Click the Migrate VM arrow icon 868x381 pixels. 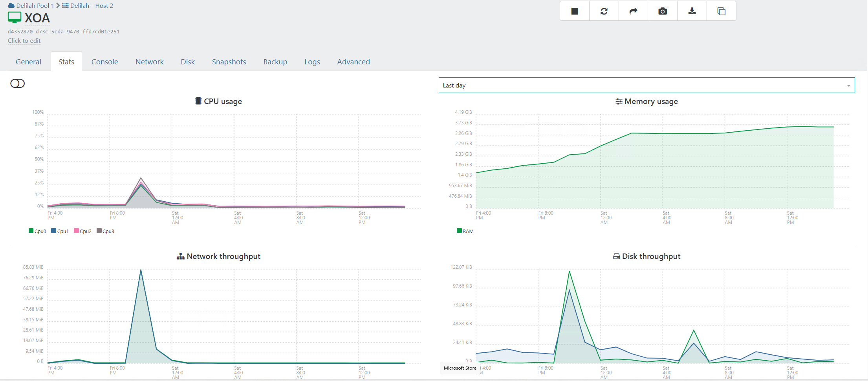(x=633, y=11)
